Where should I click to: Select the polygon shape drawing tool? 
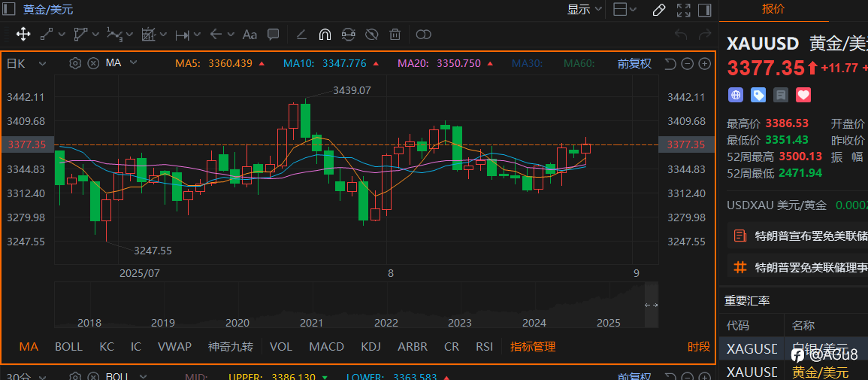pyautogui.click(x=81, y=35)
